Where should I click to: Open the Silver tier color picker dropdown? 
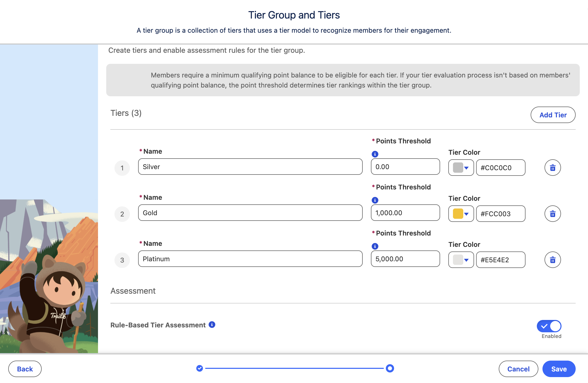[461, 168]
